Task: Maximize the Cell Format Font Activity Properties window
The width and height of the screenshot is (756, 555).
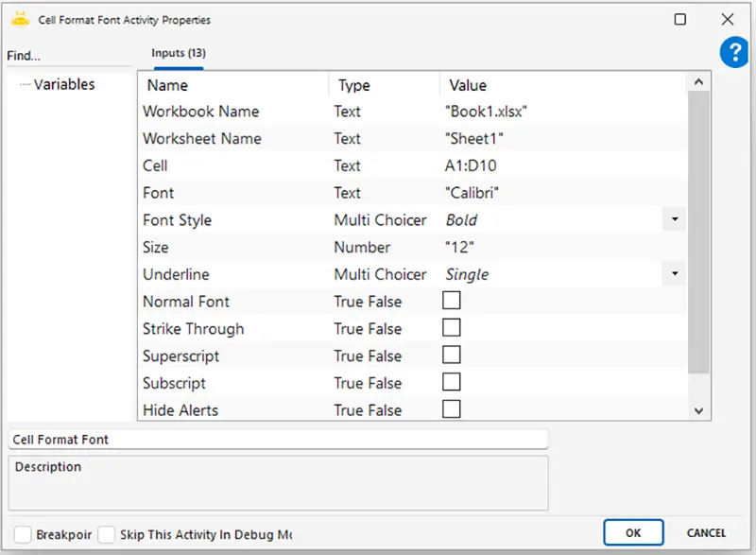Action: [x=679, y=19]
